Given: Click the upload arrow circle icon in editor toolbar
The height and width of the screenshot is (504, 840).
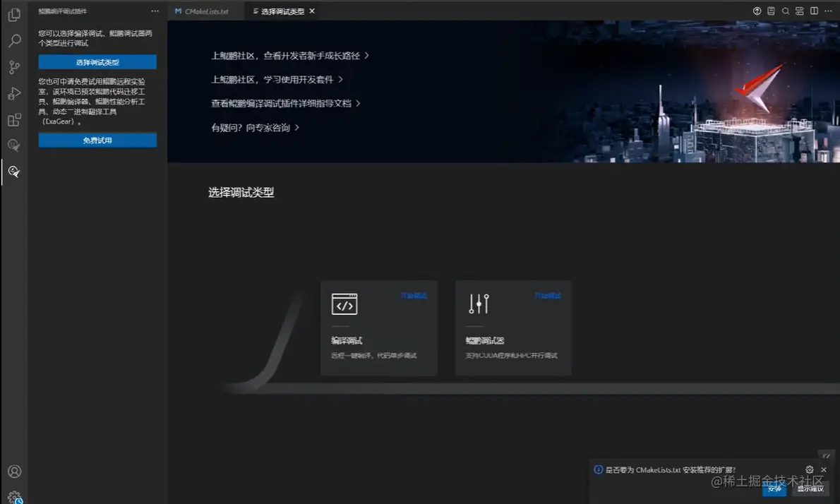Looking at the screenshot, I should click(757, 11).
